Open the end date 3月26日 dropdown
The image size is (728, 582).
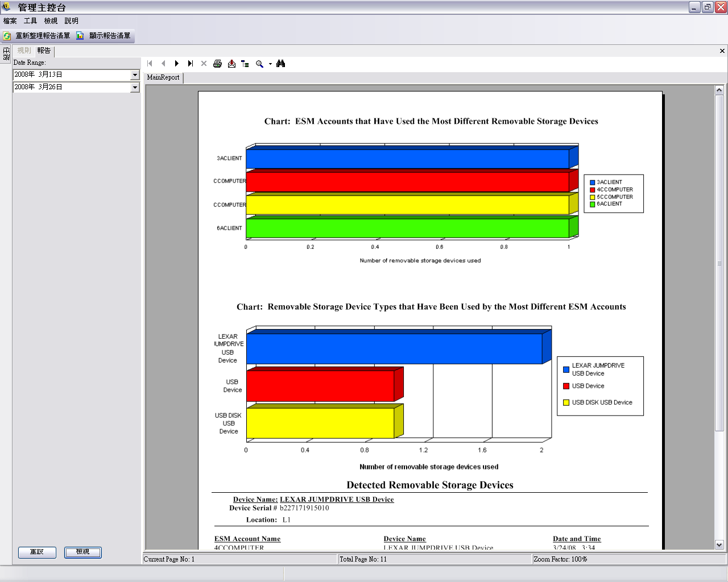pyautogui.click(x=135, y=88)
